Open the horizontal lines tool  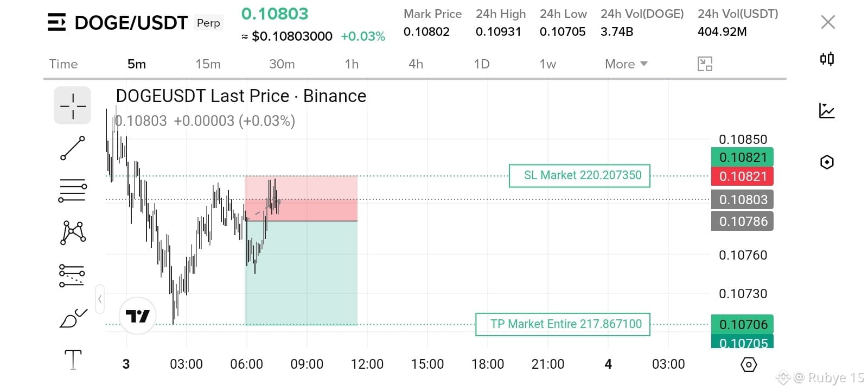pyautogui.click(x=73, y=191)
